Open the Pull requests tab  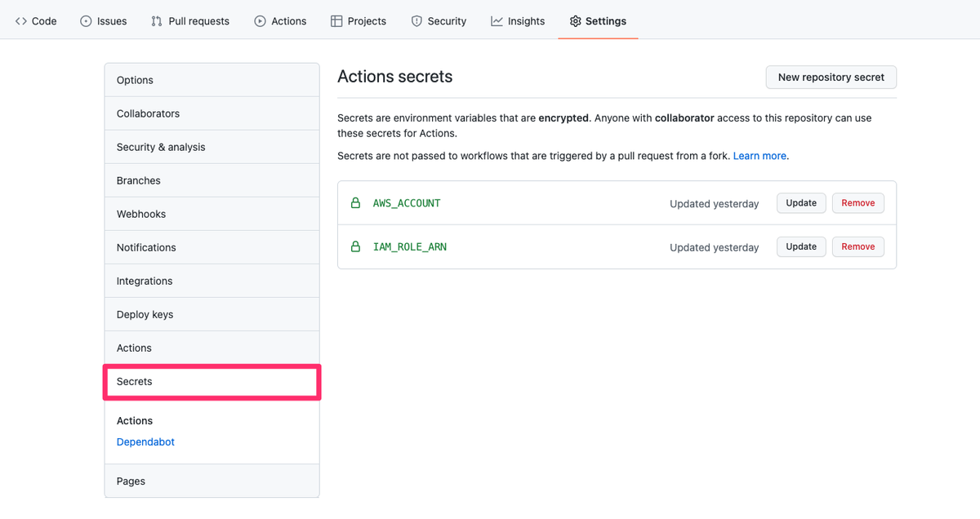(x=189, y=20)
